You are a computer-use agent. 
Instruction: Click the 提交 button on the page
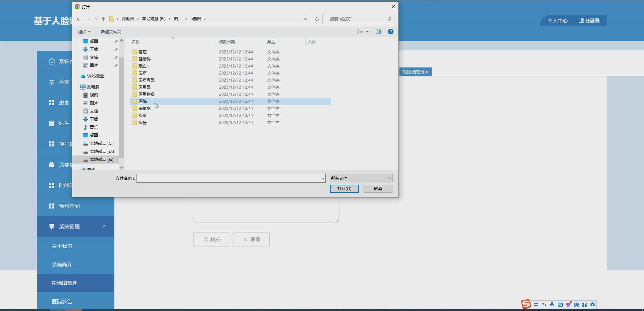click(212, 239)
